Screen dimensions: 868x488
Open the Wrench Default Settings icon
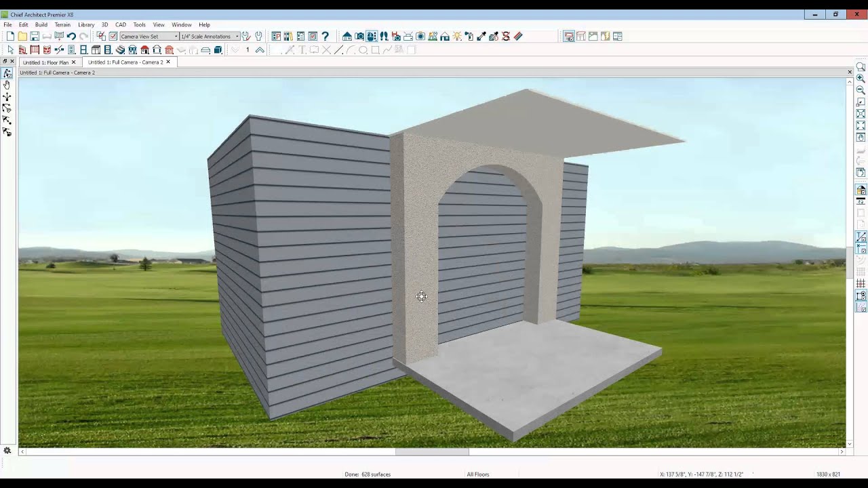[x=246, y=36]
